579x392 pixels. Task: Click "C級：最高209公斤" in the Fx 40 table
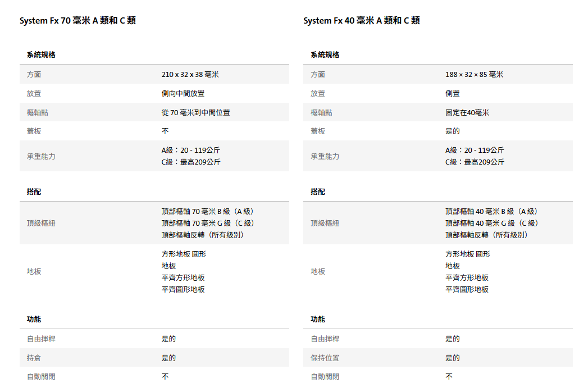pyautogui.click(x=475, y=162)
